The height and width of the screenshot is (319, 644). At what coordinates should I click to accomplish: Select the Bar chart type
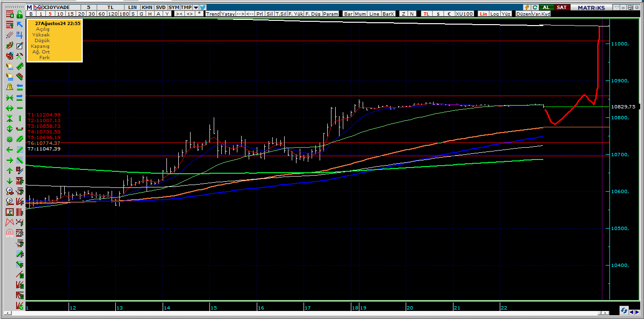coord(348,14)
